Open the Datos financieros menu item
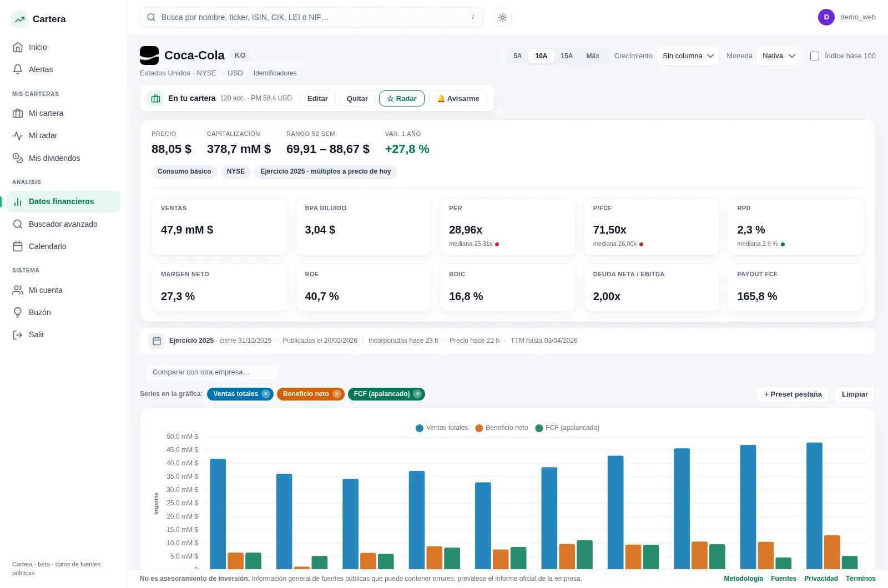This screenshot has height=588, width=888. 63,201
